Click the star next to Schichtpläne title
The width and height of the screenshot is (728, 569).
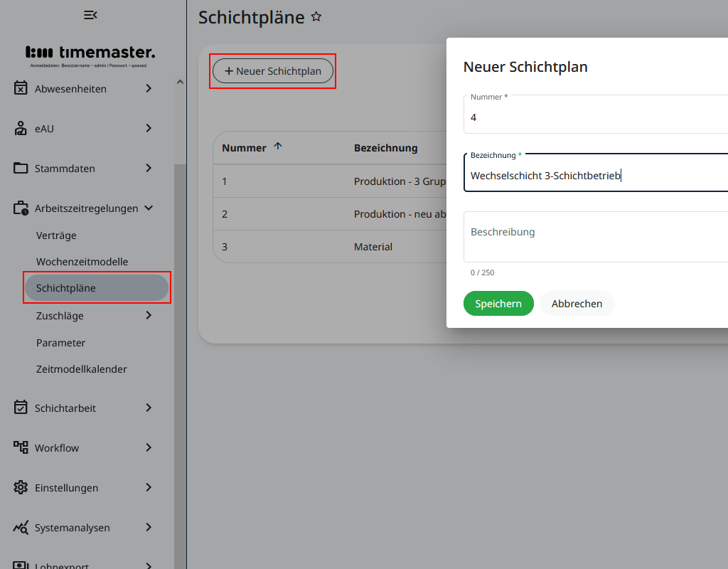316,16
